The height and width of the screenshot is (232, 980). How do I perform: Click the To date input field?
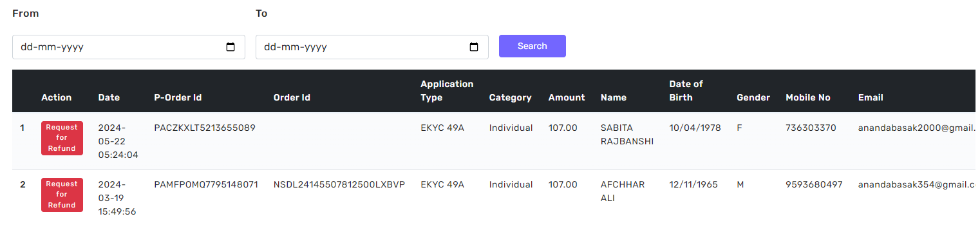click(372, 47)
